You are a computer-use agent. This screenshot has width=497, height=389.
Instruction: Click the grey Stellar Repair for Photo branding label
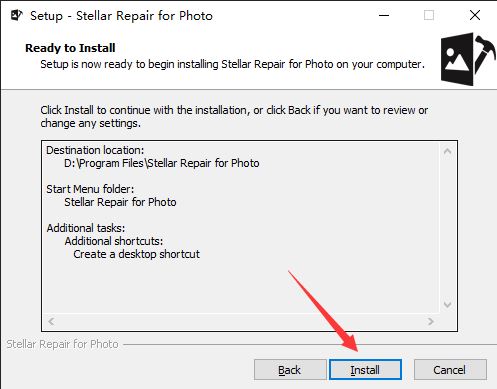tap(62, 344)
